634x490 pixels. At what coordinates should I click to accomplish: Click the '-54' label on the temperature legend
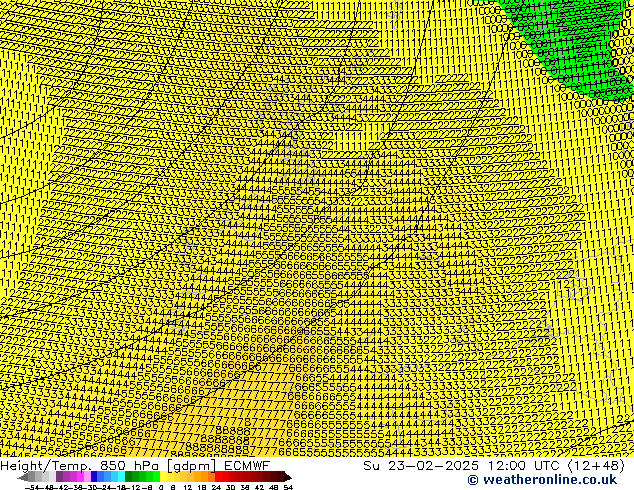(x=31, y=487)
